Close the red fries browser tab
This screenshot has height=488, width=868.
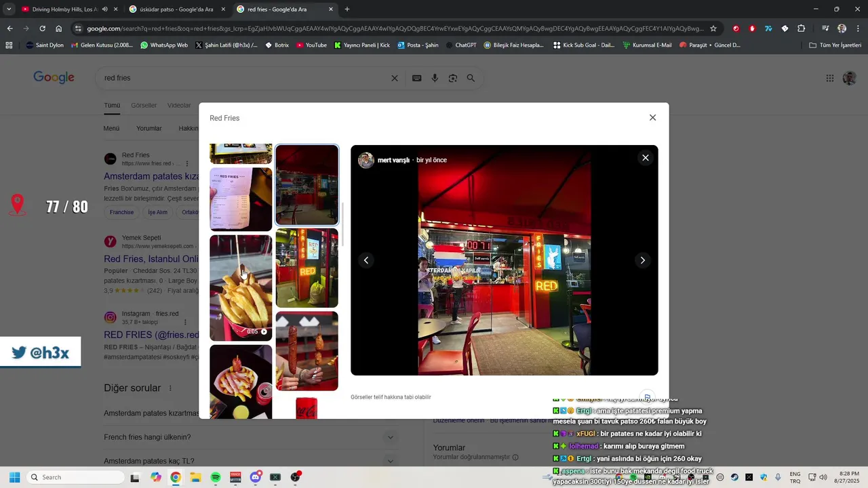click(x=331, y=9)
